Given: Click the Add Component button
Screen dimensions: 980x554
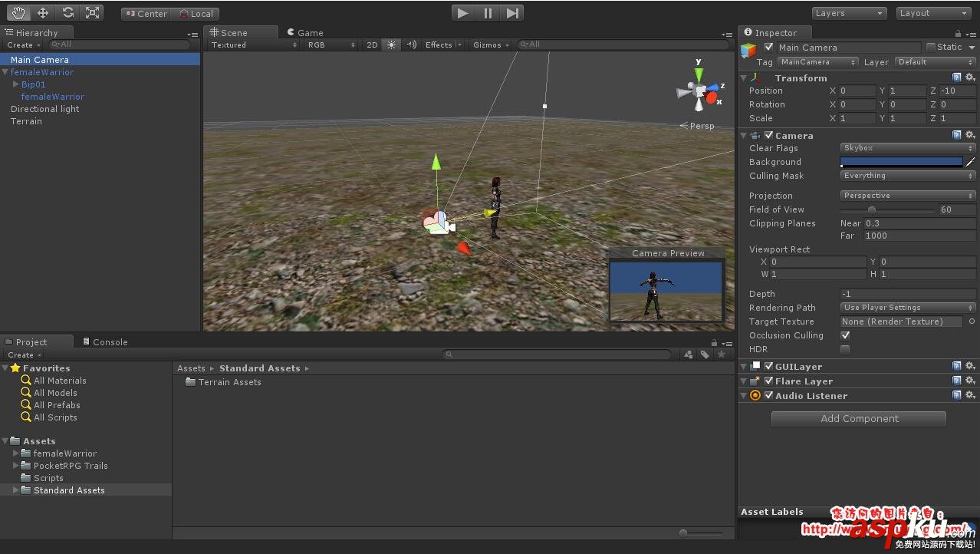Looking at the screenshot, I should click(x=859, y=419).
